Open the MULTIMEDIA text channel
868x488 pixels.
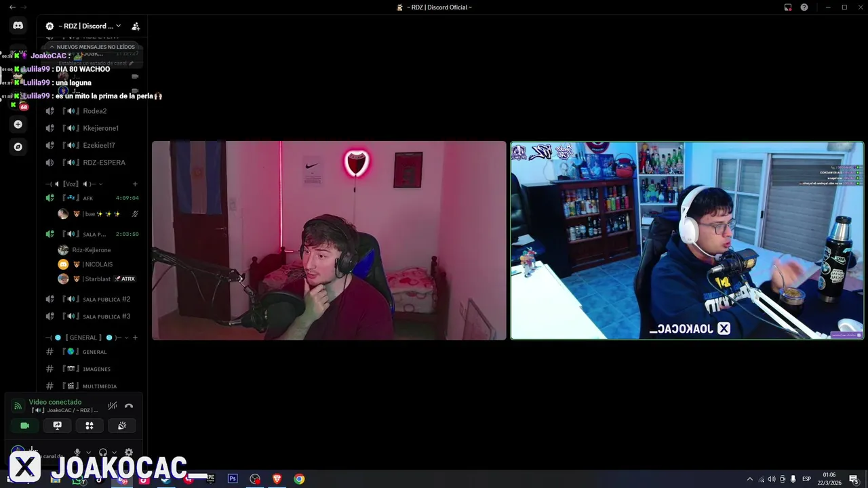[x=92, y=386]
